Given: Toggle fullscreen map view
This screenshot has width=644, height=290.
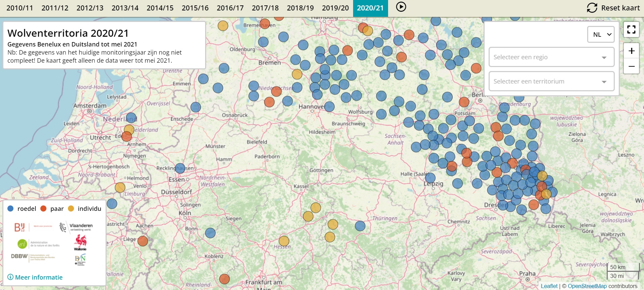Looking at the screenshot, I should 631,30.
